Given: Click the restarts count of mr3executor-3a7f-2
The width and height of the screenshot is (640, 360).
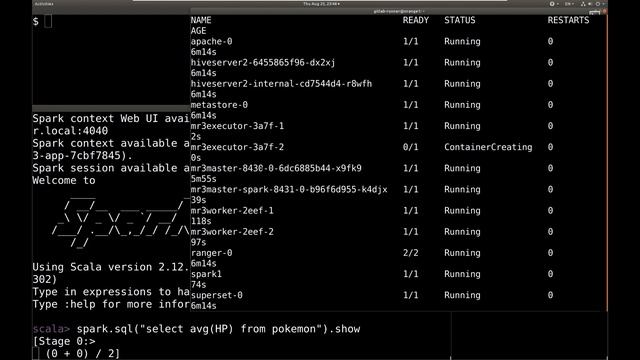Looking at the screenshot, I should pos(550,147).
